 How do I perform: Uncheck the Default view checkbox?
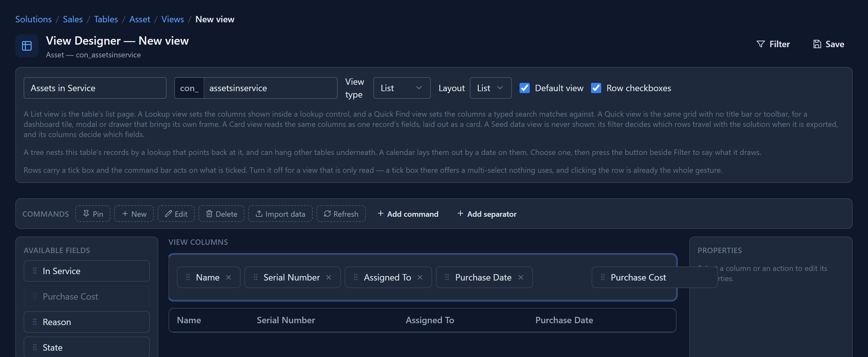pos(524,88)
